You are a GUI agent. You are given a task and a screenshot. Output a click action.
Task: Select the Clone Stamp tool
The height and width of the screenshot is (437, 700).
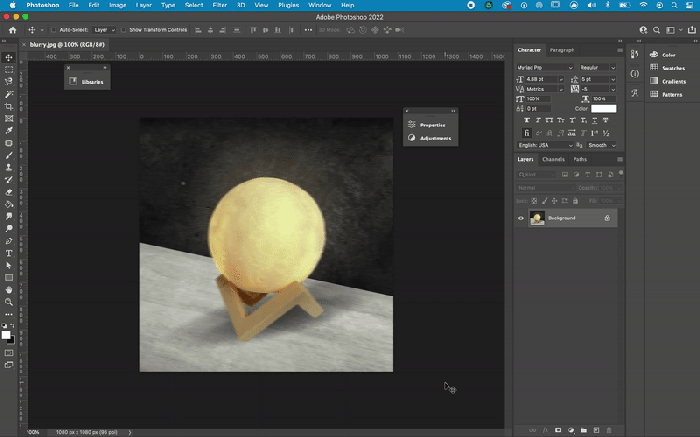pos(8,167)
